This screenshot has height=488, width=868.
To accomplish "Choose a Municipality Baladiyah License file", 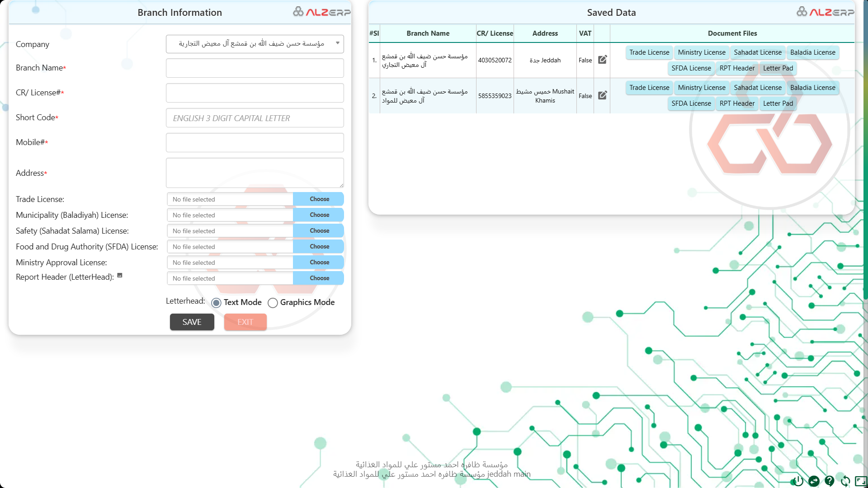I will (319, 215).
